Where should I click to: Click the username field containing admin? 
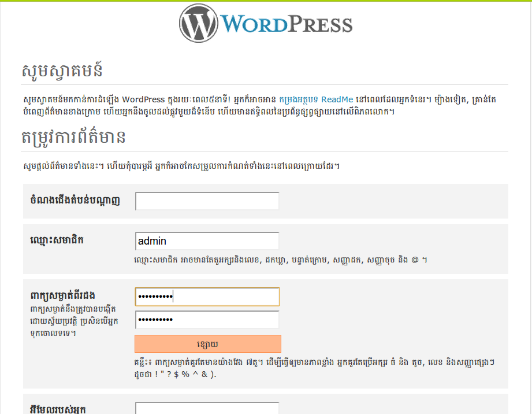(207, 241)
